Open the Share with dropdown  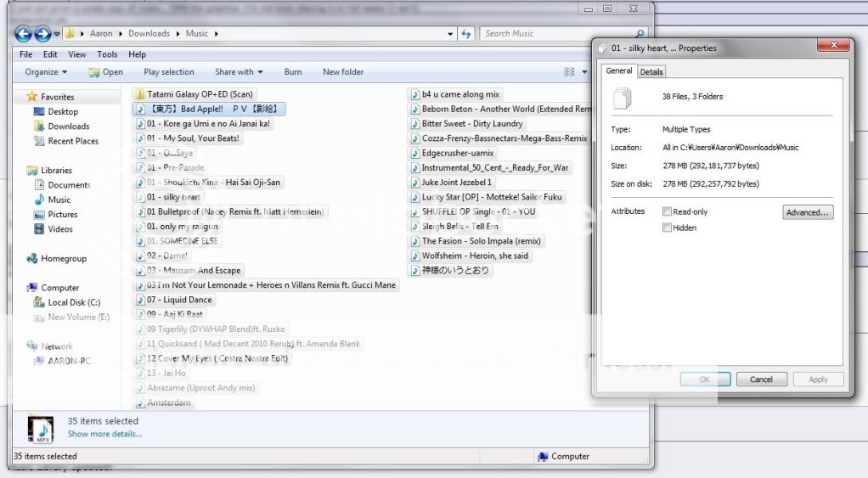tap(239, 72)
